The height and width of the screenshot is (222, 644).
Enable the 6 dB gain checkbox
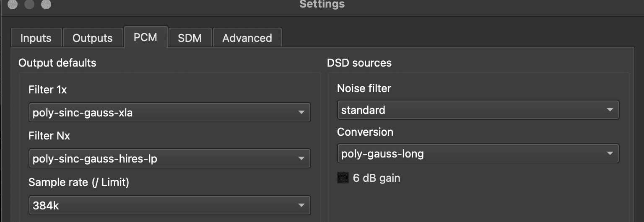(x=343, y=178)
